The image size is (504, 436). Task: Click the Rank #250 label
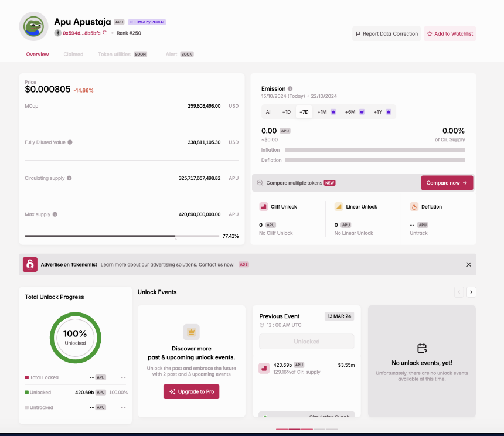128,33
